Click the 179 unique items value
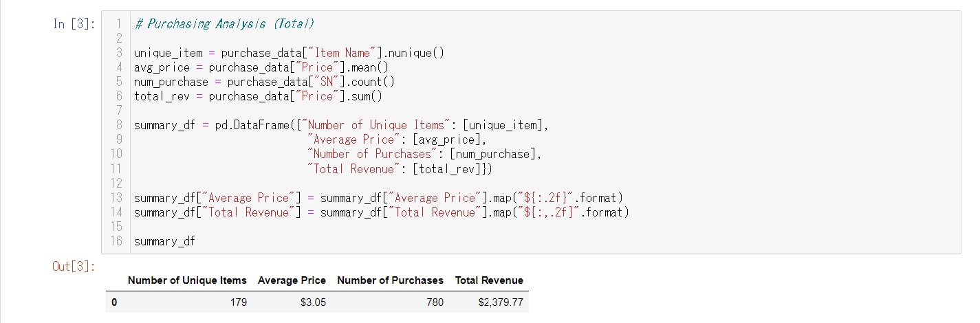The image size is (980, 323). (239, 302)
